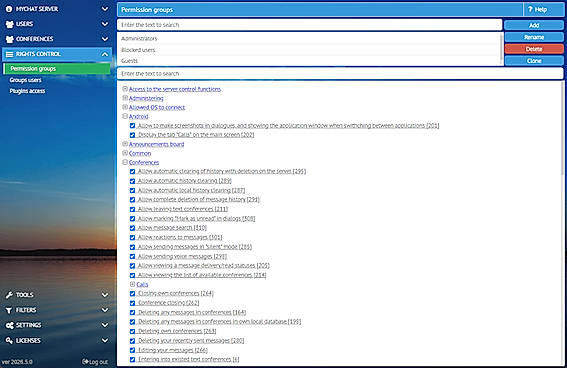Expand the Administering tree node
Image resolution: width=567 pixels, height=368 pixels.
[x=125, y=98]
